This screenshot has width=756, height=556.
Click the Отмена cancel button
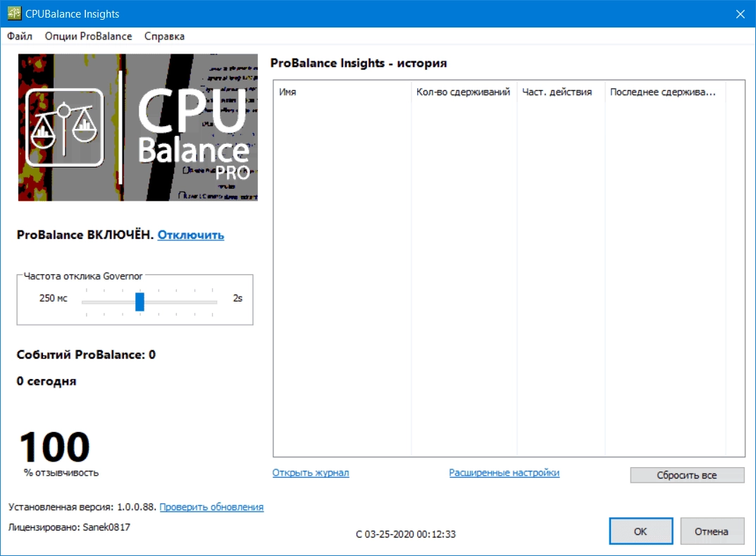click(712, 531)
